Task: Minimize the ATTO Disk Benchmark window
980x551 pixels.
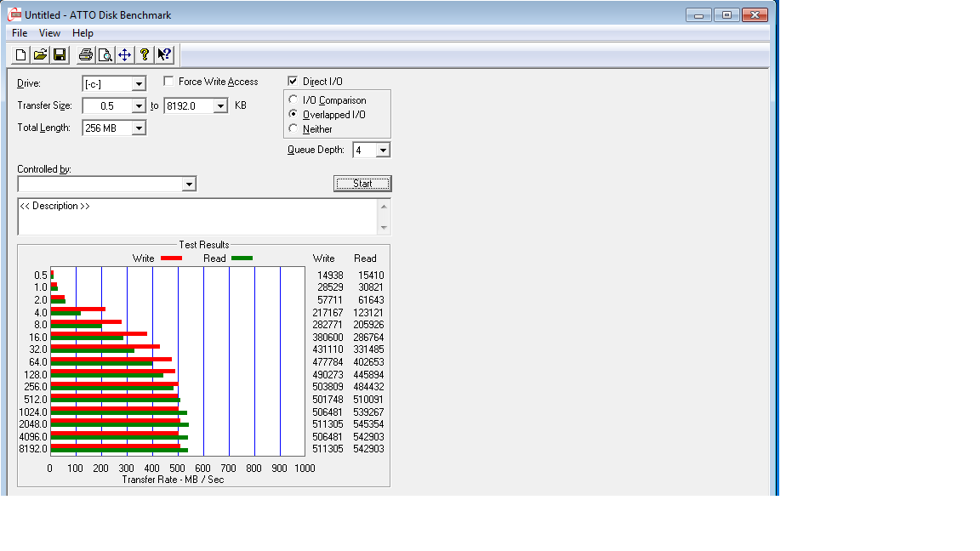Action: point(698,15)
